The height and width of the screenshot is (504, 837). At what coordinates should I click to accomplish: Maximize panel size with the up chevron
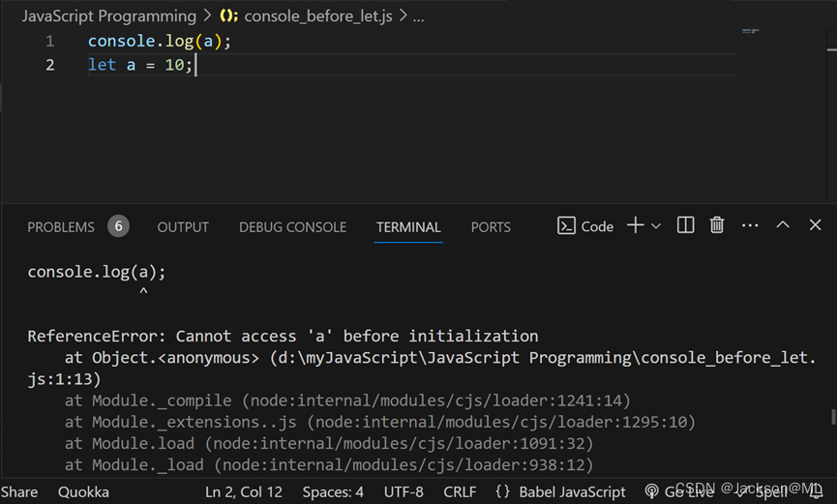pos(783,225)
